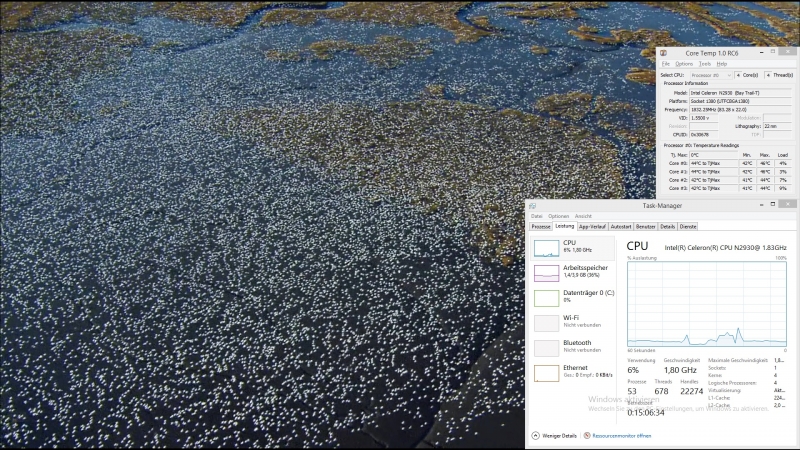Open the Options menu in Core Temp
800x450 pixels.
coord(684,64)
